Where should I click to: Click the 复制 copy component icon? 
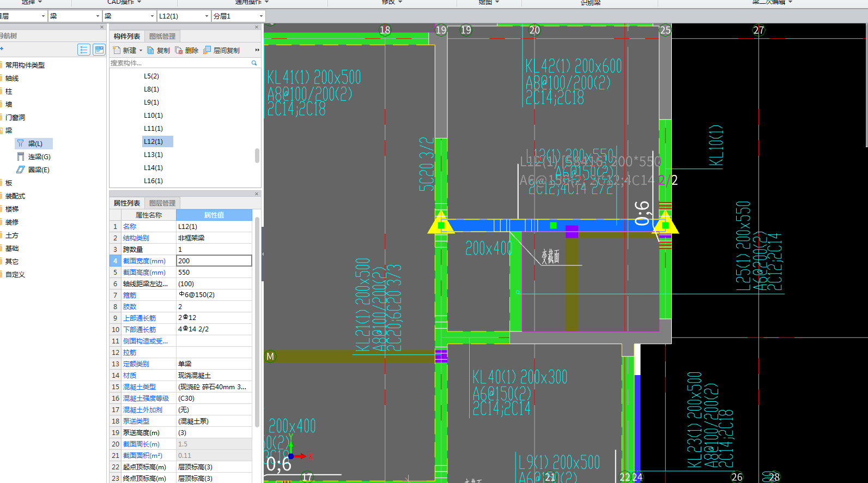pyautogui.click(x=150, y=50)
